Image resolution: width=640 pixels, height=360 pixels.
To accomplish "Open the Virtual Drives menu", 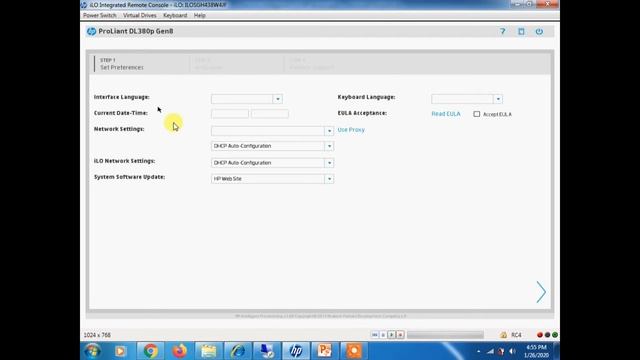I will coord(140,16).
